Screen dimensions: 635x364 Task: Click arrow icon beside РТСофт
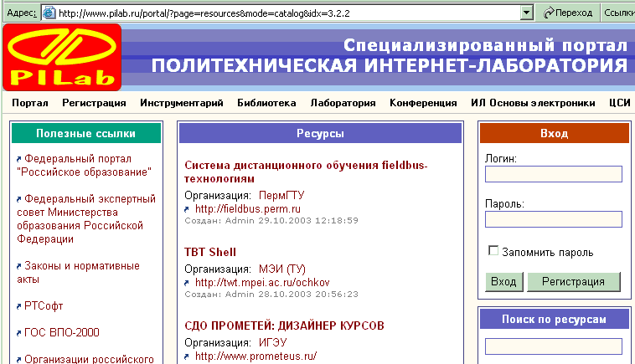(18, 306)
